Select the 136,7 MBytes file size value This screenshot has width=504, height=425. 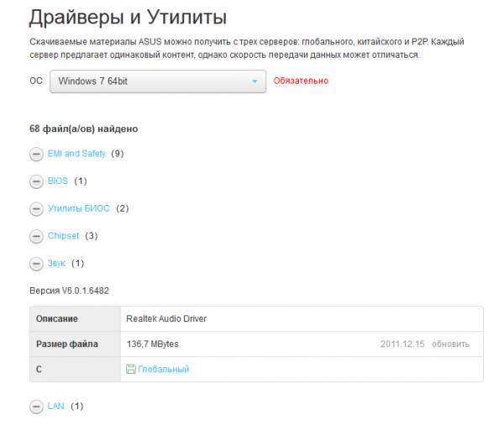point(153,344)
